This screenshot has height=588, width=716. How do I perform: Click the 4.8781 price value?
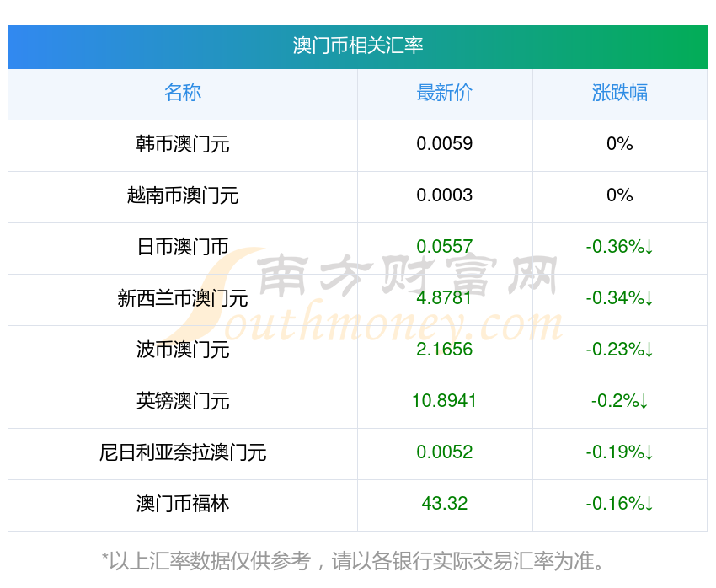point(444,298)
